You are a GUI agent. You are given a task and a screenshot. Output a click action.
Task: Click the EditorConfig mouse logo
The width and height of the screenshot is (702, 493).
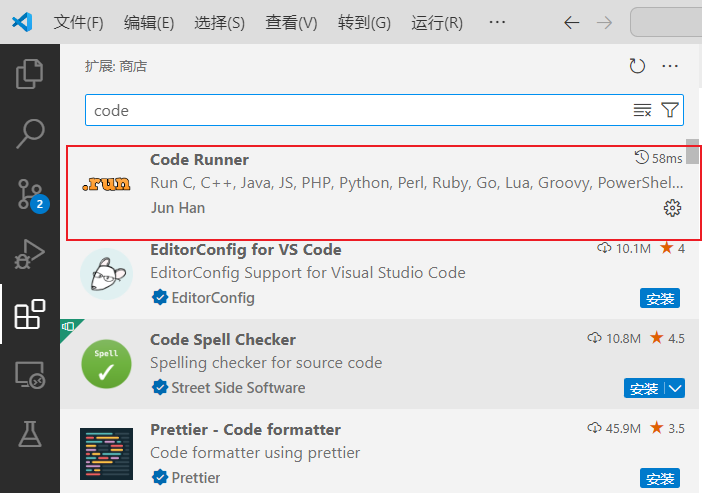pyautogui.click(x=106, y=274)
